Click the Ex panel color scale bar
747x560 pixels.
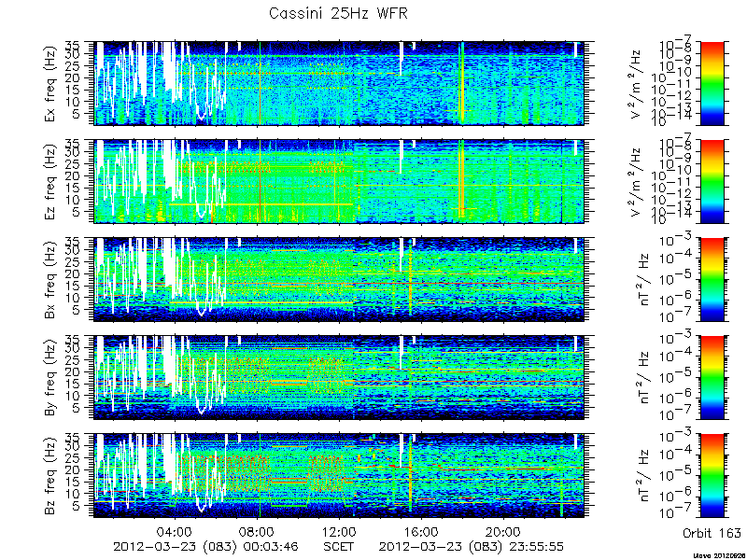(x=712, y=83)
